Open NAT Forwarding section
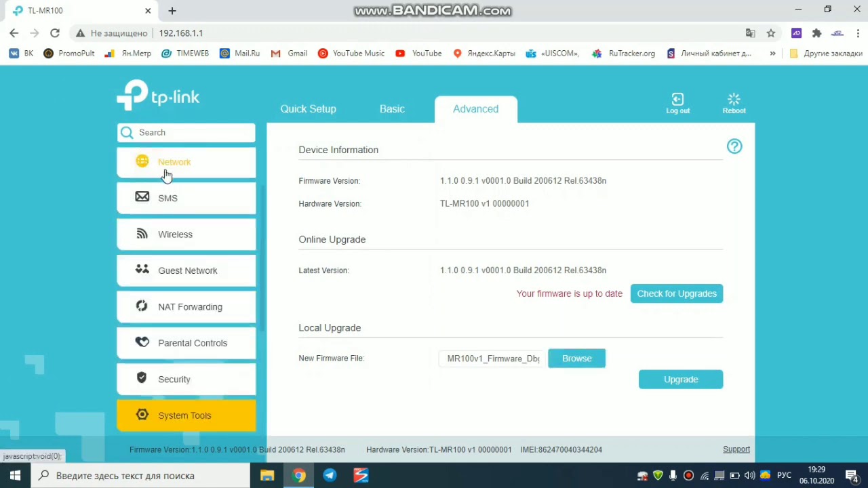This screenshot has width=868, height=488. point(186,306)
